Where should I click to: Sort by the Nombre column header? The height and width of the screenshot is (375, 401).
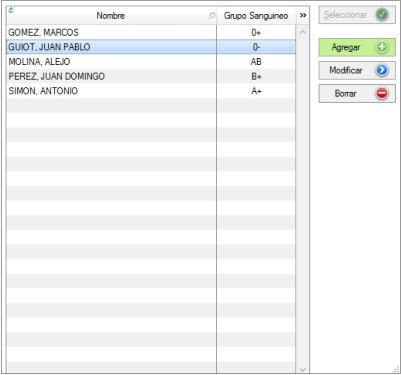click(110, 16)
